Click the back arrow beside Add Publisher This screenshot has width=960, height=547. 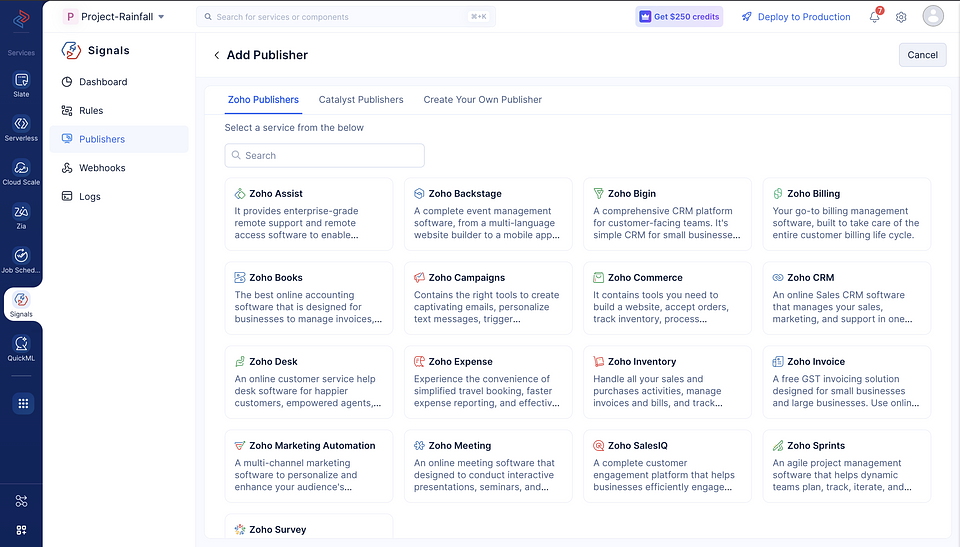[x=217, y=55]
